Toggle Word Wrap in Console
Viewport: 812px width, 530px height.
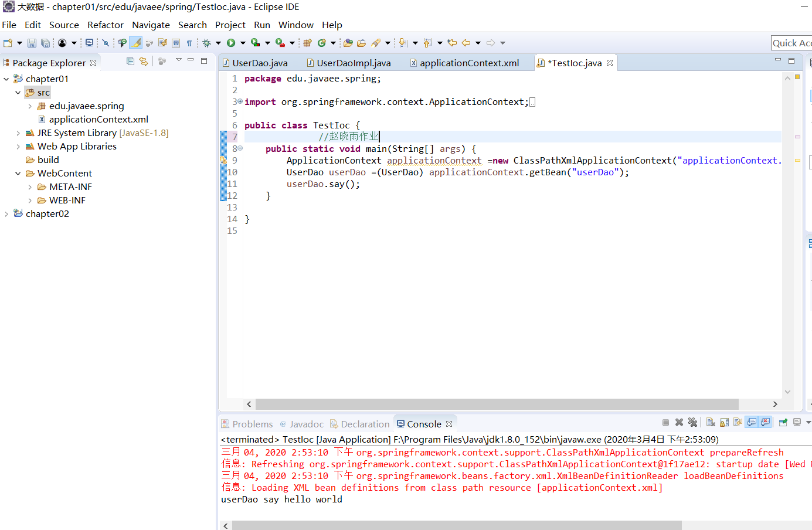(738, 422)
